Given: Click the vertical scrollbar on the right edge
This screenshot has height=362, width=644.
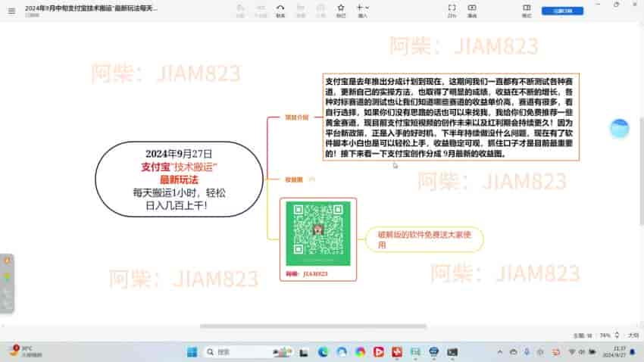Looking at the screenshot, I should [642, 170].
